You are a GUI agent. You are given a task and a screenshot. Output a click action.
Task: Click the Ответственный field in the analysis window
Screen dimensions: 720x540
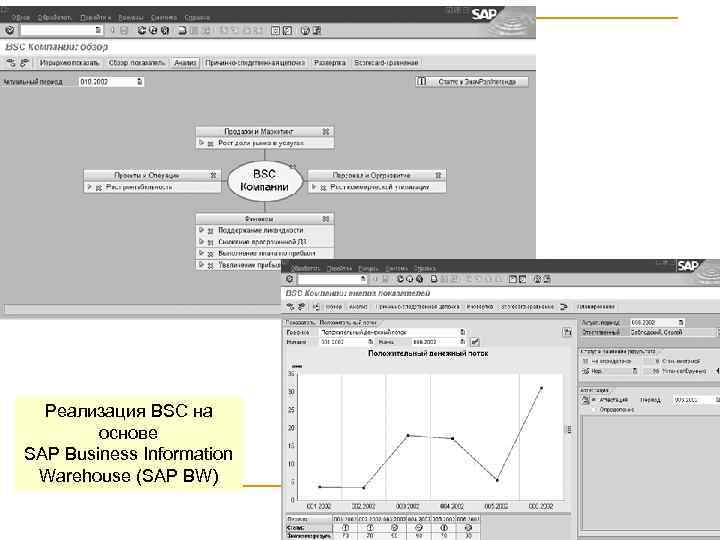pyautogui.click(x=672, y=332)
